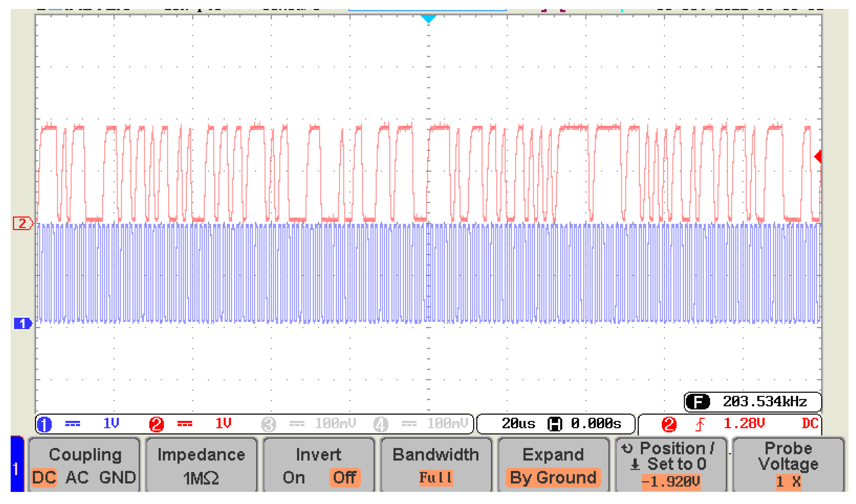Set coupling to GND
This screenshot has height=504, width=856.
point(117,478)
